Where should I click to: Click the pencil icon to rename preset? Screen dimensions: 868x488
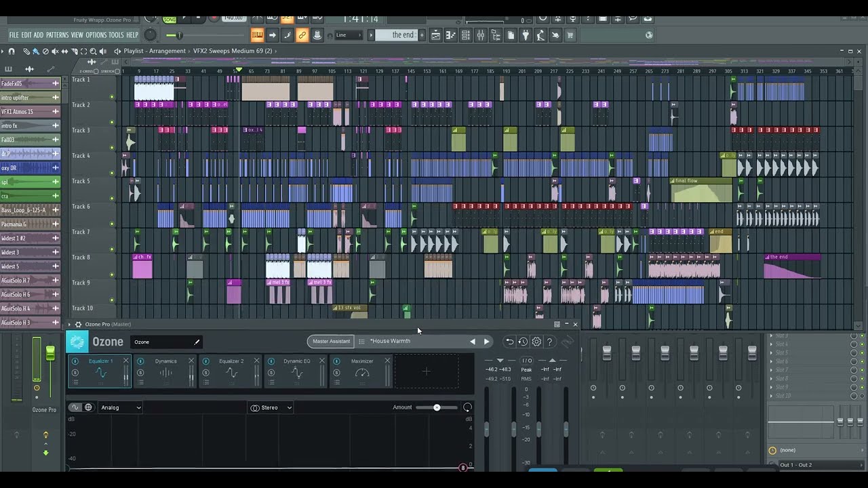[x=197, y=342]
